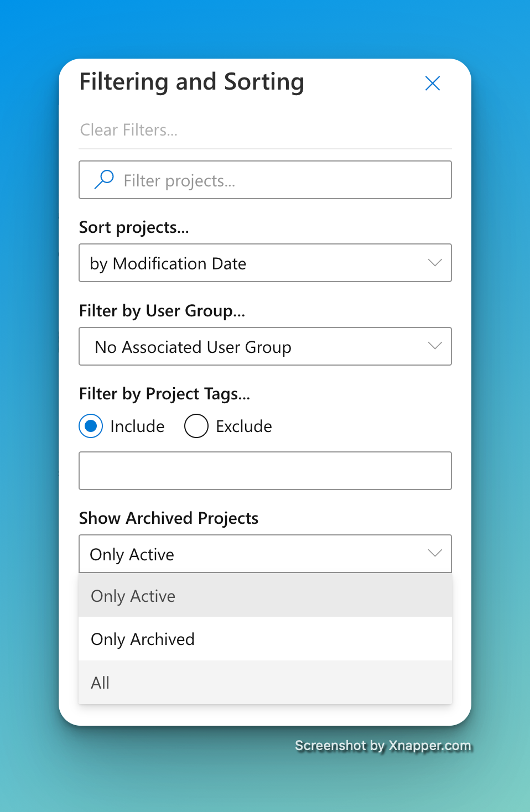Click the X close icon on the dialog

432,83
